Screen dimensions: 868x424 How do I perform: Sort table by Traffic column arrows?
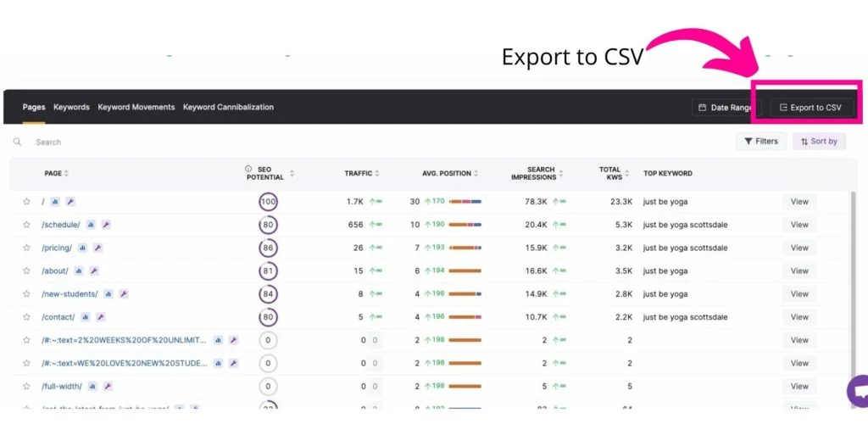(378, 174)
